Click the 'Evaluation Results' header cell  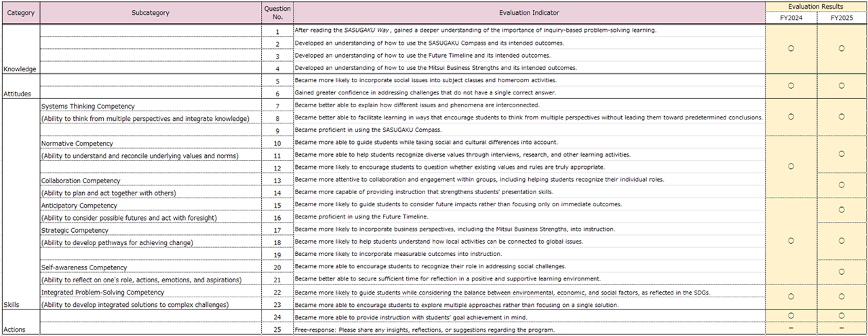coord(816,7)
